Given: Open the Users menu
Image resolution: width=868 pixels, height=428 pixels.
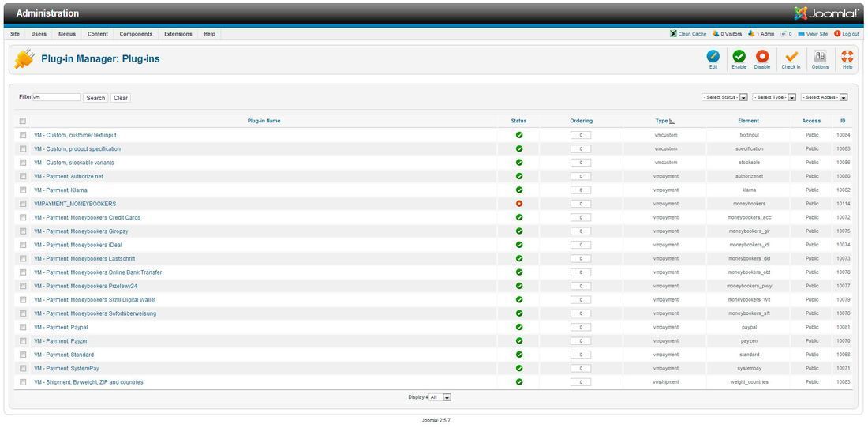Looking at the screenshot, I should pos(39,34).
